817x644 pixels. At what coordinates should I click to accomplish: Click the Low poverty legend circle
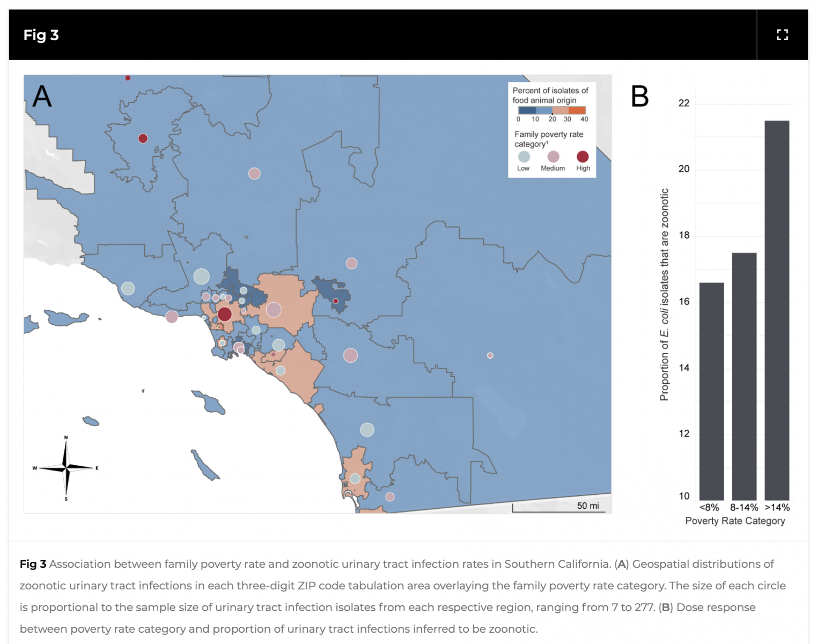(524, 157)
